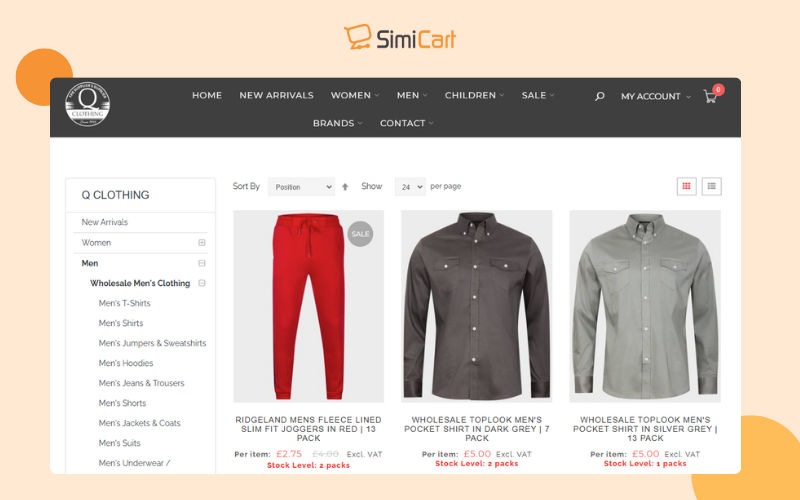The image size is (800, 500).
Task: Select Men's Hoodies in sidebar
Action: point(126,363)
